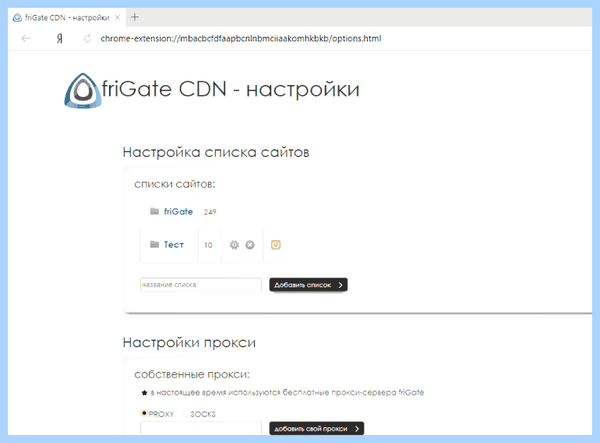Click добавить свой прокси button
This screenshot has height=443, width=600.
click(316, 428)
